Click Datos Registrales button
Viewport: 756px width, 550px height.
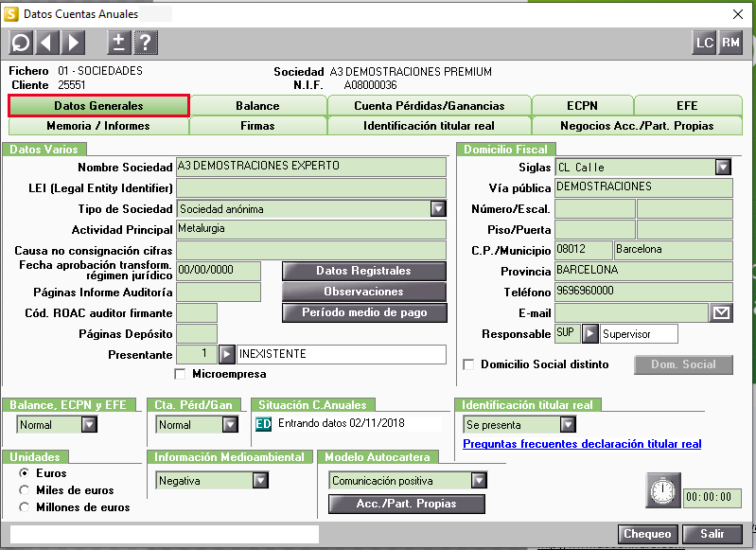pyautogui.click(x=364, y=271)
